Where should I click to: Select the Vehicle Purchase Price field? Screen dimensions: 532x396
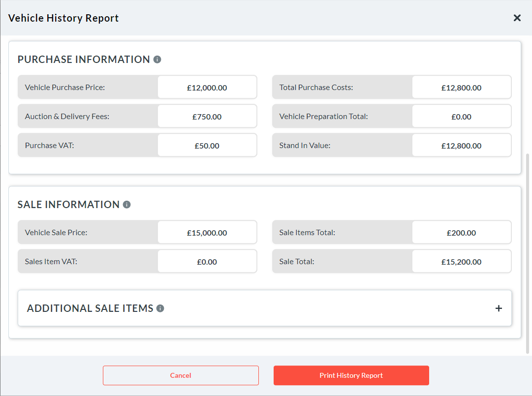[207, 88]
